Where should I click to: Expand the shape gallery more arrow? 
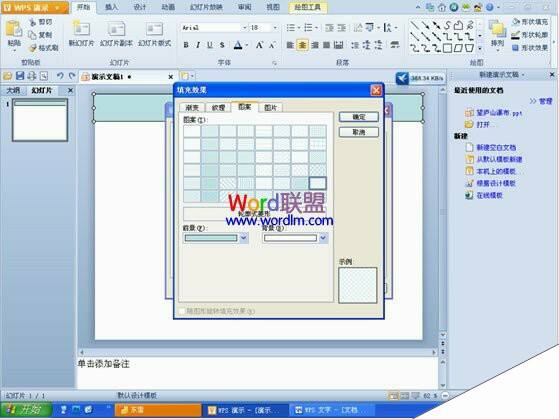[480, 48]
